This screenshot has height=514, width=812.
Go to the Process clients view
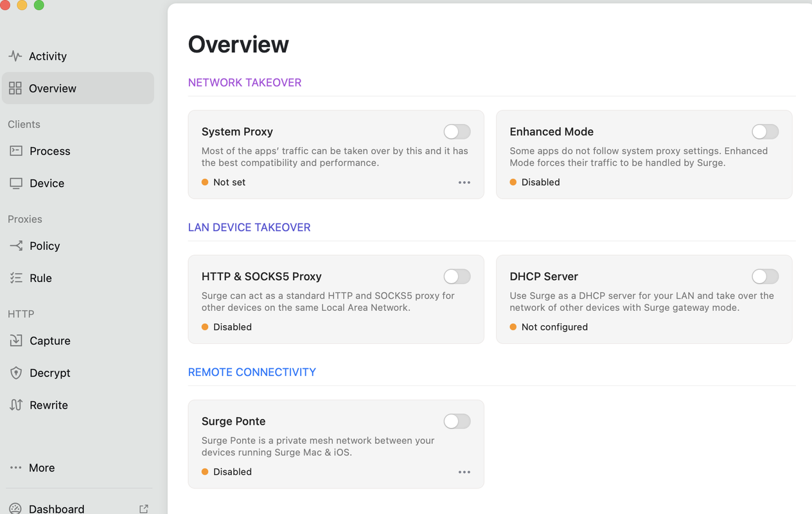click(x=78, y=151)
